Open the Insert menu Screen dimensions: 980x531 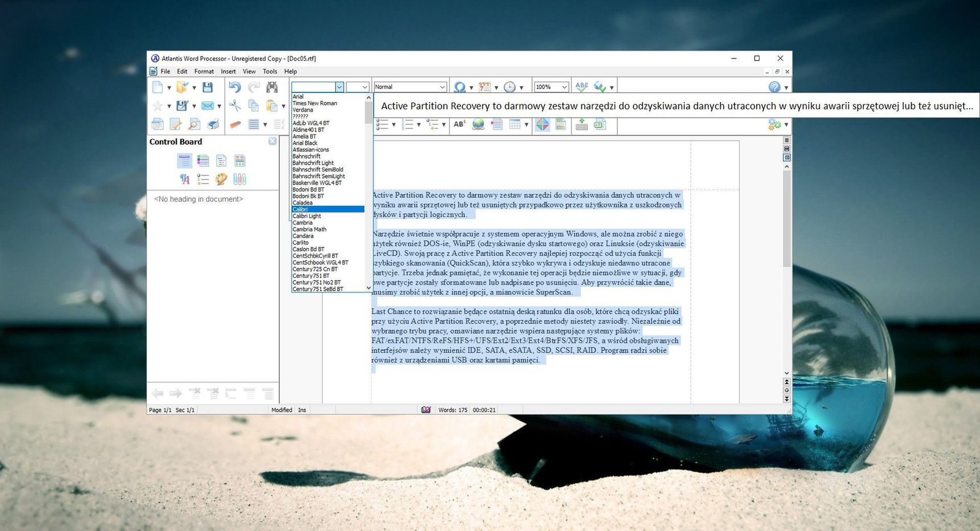(x=228, y=72)
